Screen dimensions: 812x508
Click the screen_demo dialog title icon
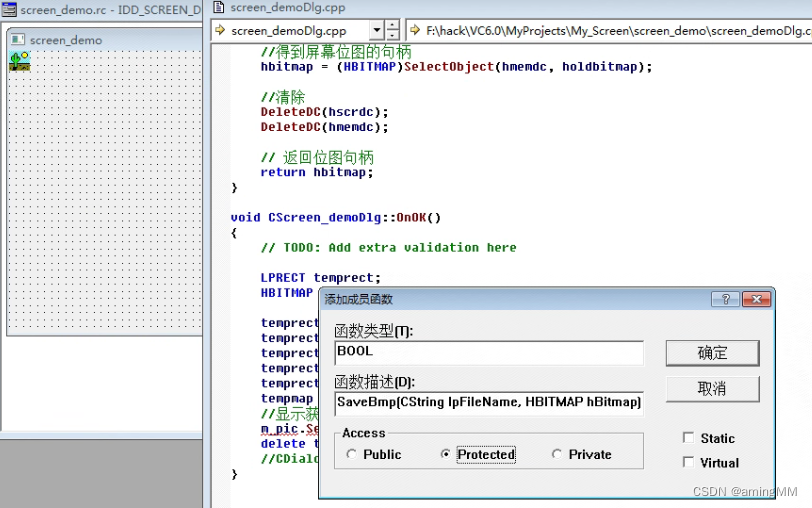(18, 39)
